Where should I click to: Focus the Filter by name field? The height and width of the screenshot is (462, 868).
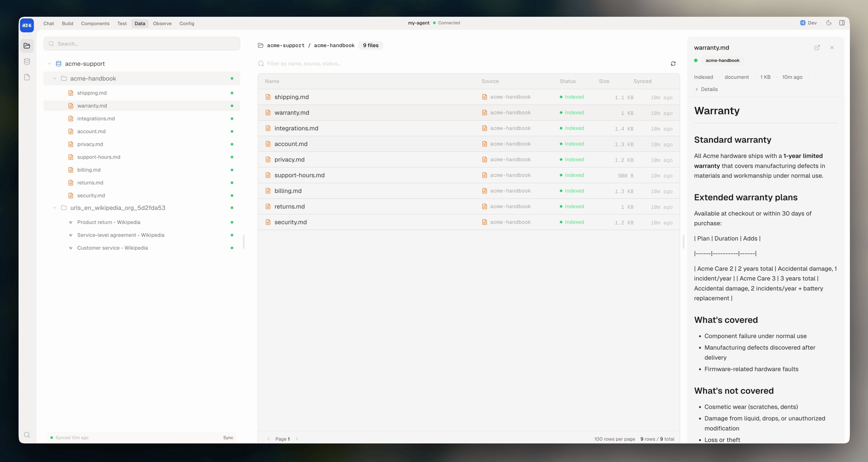point(462,64)
